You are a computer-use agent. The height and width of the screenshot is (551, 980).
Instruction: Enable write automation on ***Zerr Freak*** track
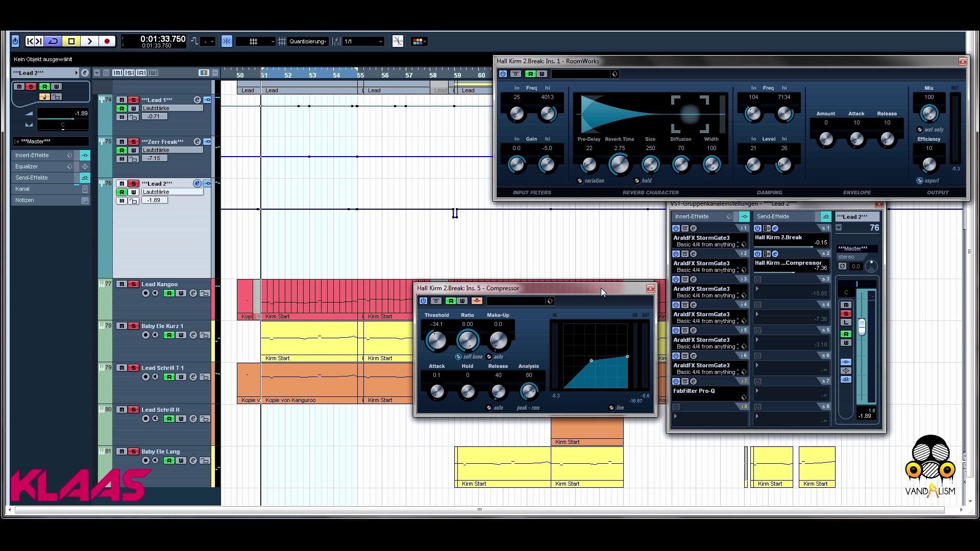(x=133, y=150)
